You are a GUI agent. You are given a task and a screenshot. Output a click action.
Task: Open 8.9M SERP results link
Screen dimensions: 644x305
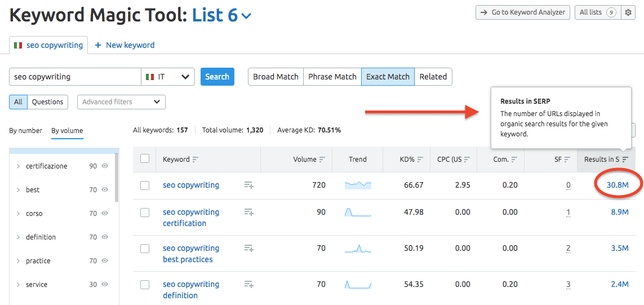point(620,212)
